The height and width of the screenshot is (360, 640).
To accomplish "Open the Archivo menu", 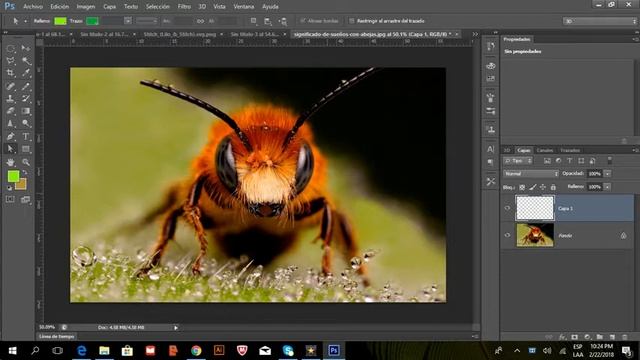I will click(33, 7).
